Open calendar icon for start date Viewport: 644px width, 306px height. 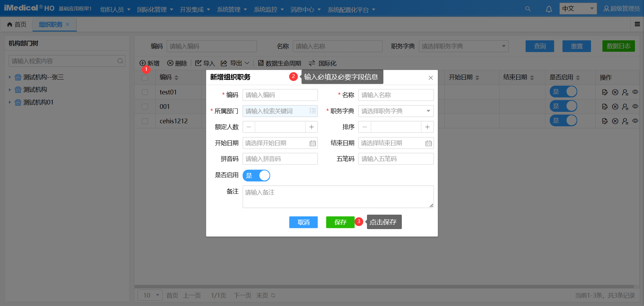point(313,143)
